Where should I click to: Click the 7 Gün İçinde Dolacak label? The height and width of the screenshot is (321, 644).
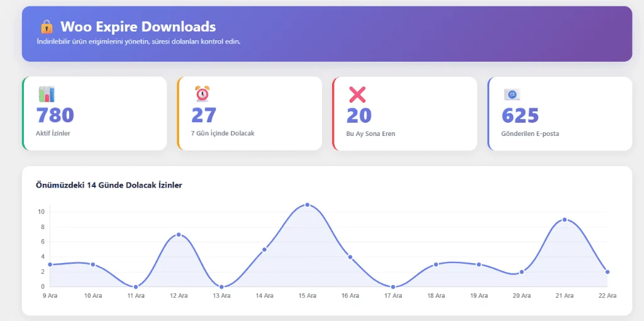pos(223,133)
